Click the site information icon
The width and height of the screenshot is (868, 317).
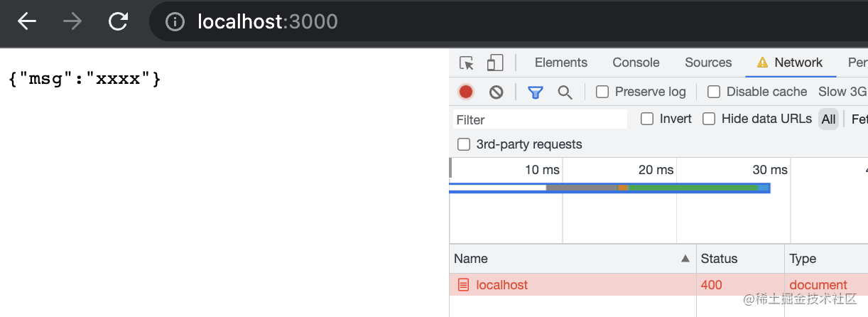coord(175,22)
